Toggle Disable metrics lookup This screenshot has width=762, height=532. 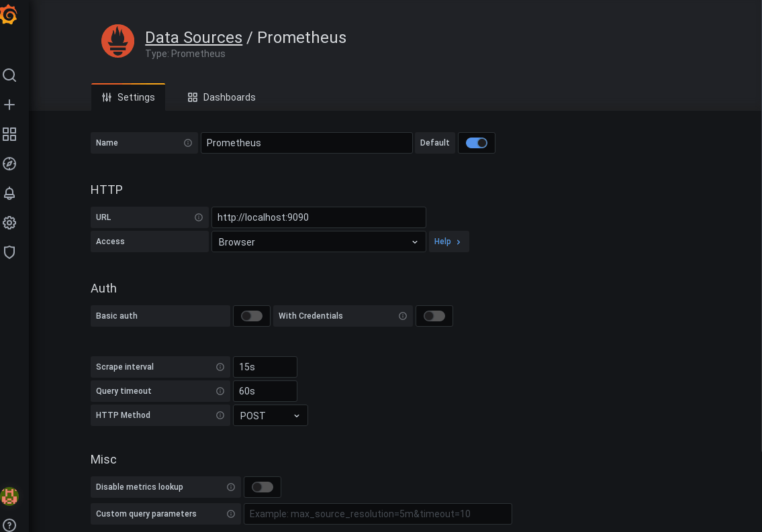262,487
